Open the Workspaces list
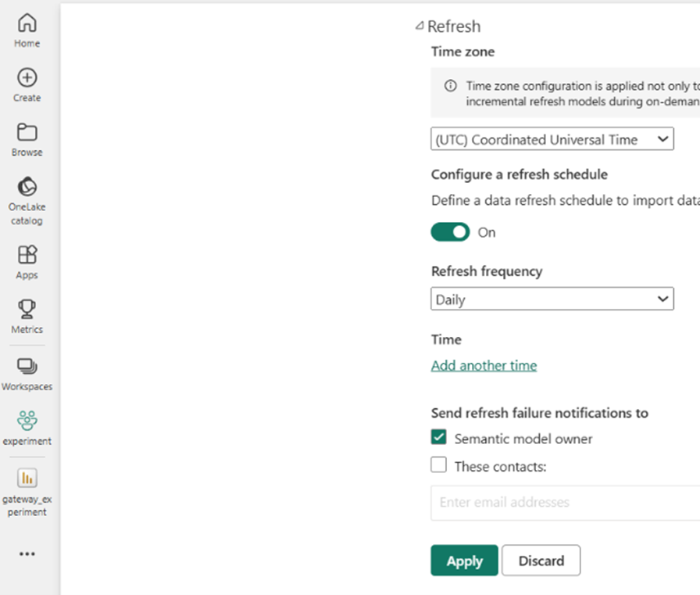Screen dimensions: 700x595 point(27,373)
